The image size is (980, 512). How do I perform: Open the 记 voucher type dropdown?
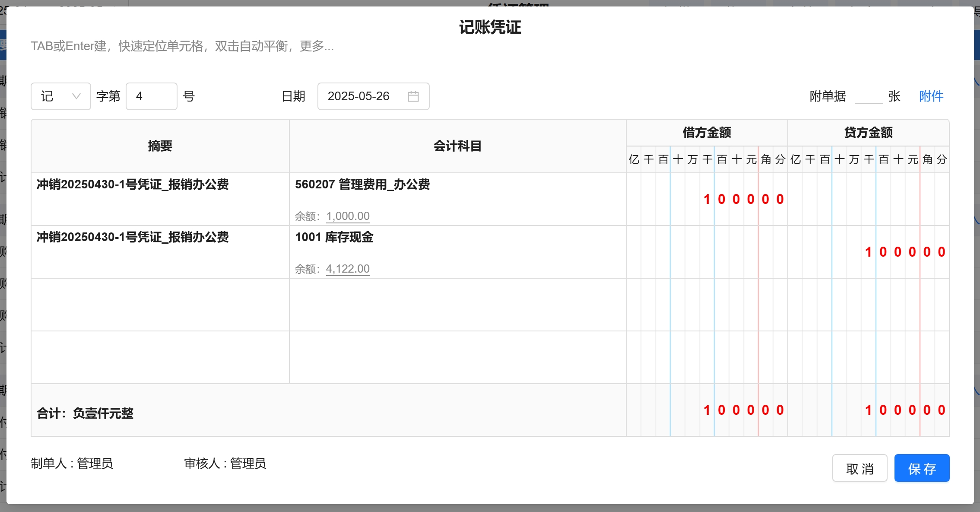click(60, 96)
